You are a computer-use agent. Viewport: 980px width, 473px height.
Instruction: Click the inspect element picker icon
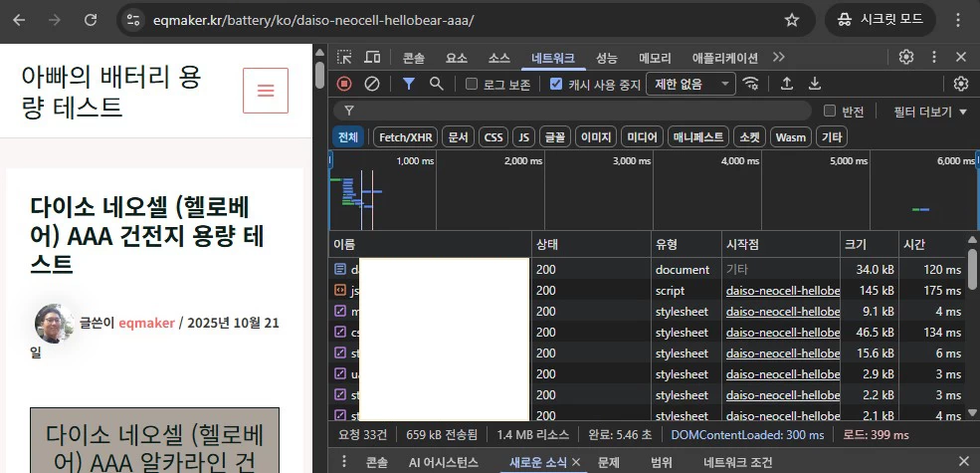coord(344,58)
